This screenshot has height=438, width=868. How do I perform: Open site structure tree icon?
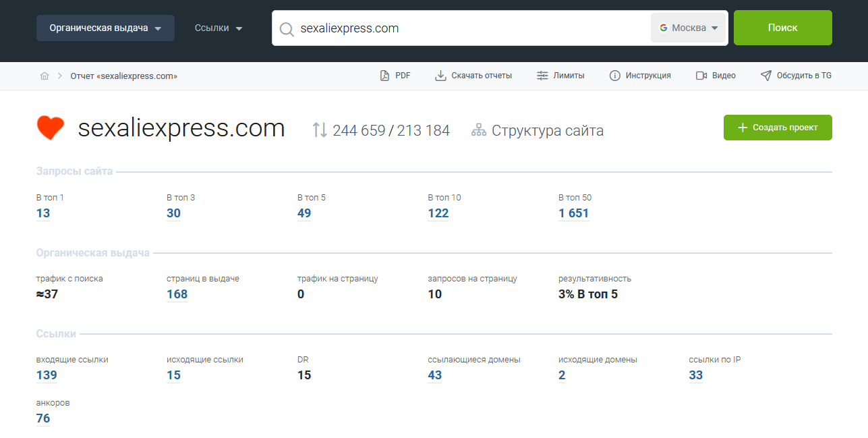[x=479, y=130]
